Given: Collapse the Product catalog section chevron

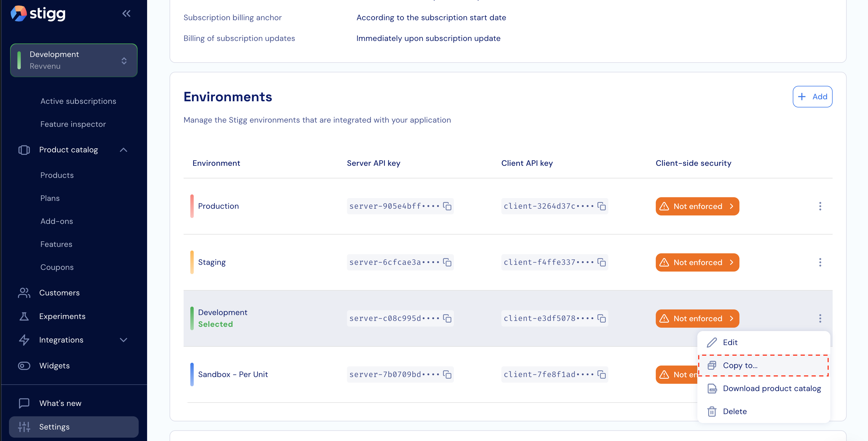Looking at the screenshot, I should (124, 150).
